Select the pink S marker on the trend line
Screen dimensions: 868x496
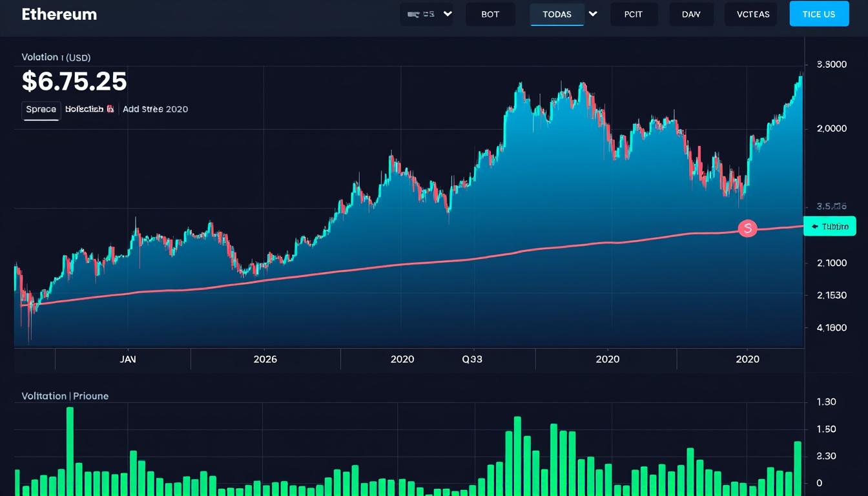(x=747, y=228)
